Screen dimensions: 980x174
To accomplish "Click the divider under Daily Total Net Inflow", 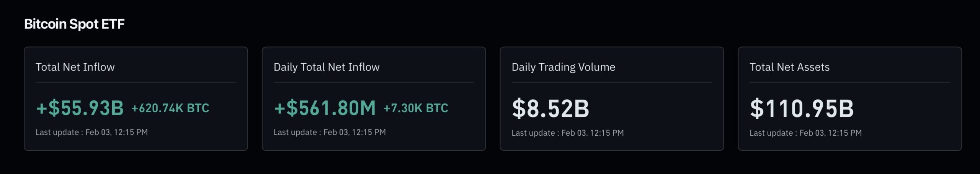I will click(x=374, y=82).
